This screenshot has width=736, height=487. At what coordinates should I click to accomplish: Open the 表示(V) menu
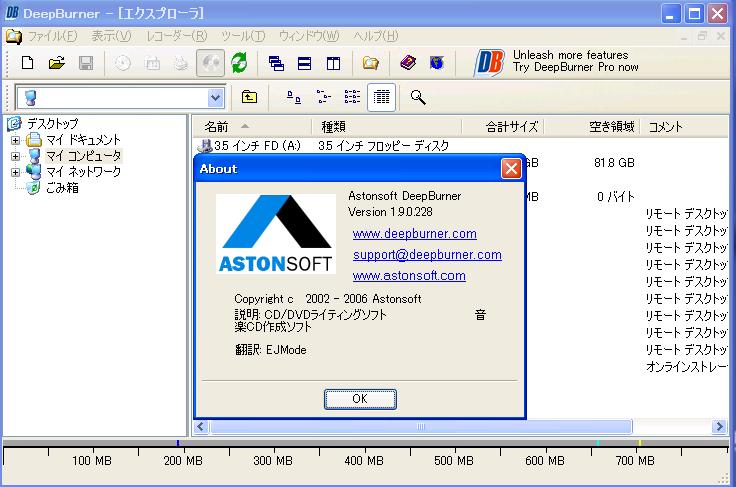click(x=111, y=36)
